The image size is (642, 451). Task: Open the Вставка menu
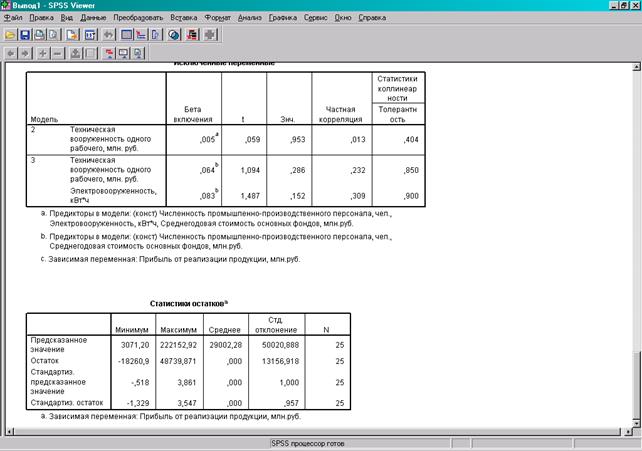[183, 18]
